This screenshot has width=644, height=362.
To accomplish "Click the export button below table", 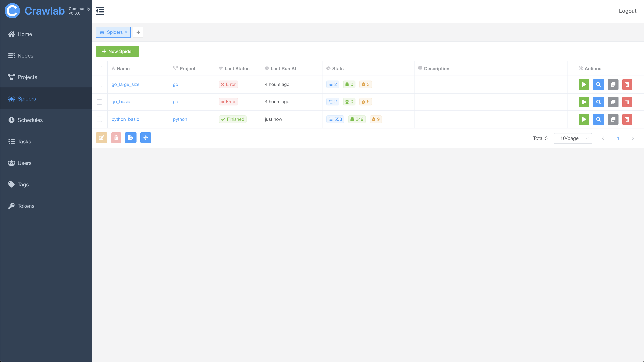I will 131,138.
